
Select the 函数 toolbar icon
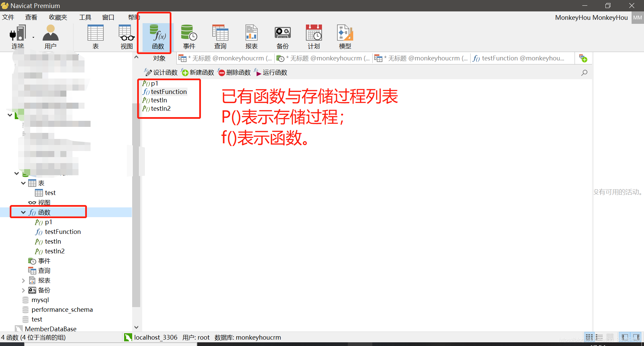[158, 37]
